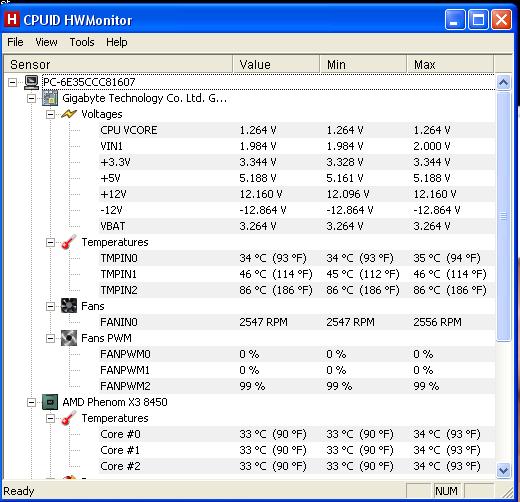Select the Core #2 row

297,466
